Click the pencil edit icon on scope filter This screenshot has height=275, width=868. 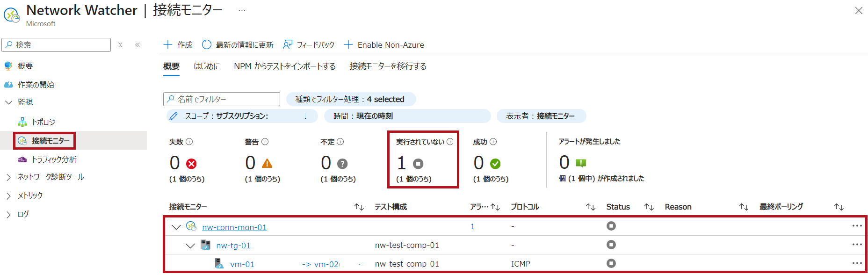[x=174, y=116]
